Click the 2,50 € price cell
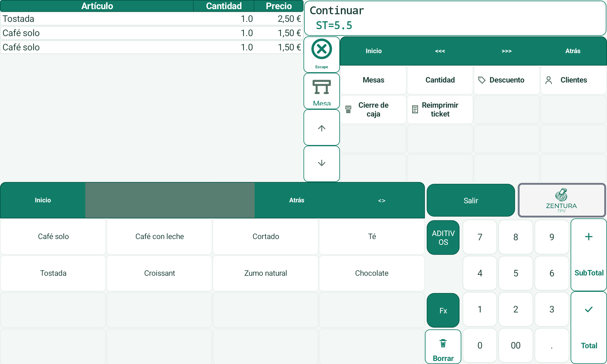This screenshot has height=364, width=607. click(289, 19)
